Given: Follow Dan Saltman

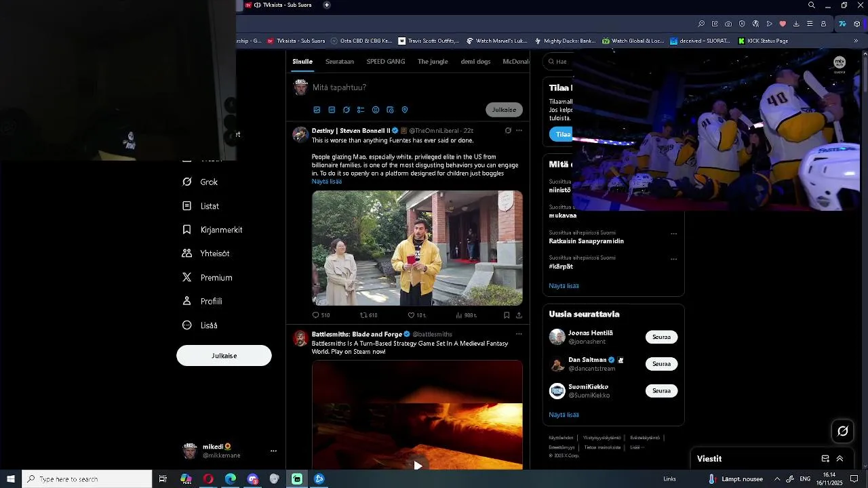Looking at the screenshot, I should point(661,364).
